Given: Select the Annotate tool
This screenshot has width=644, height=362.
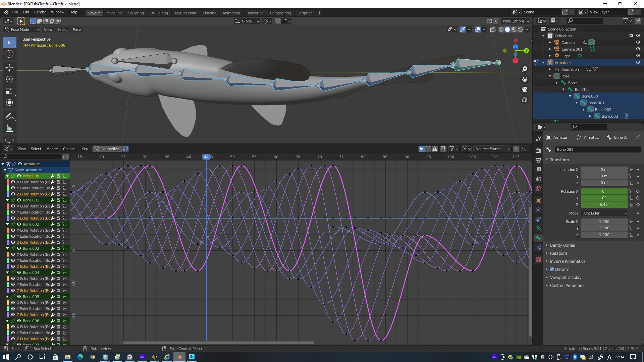Looking at the screenshot, I should click(x=9, y=117).
